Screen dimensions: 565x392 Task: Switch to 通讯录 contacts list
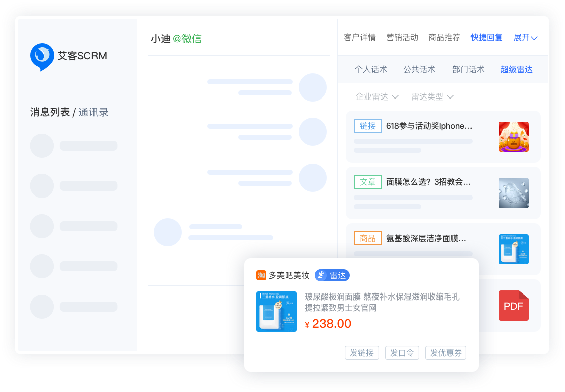pyautogui.click(x=93, y=112)
